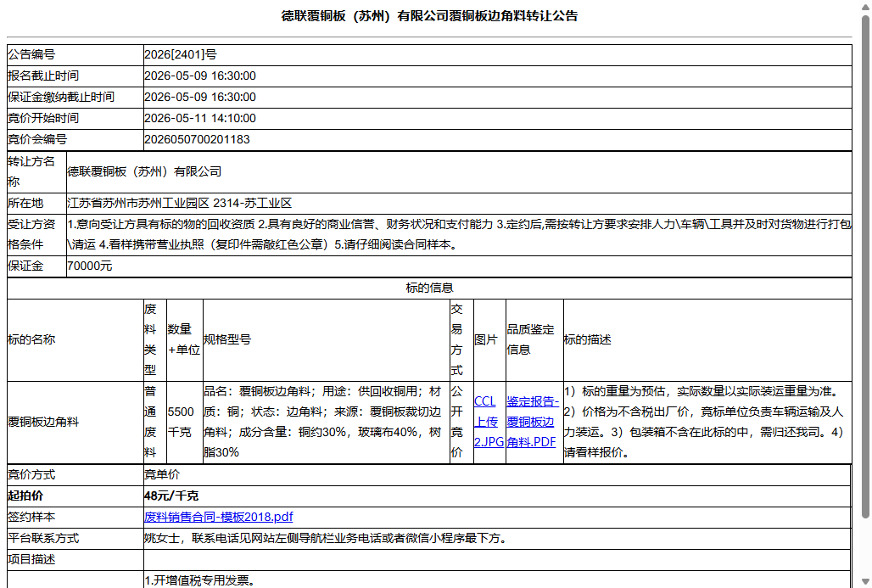Click the 覆铜板边角料 item name cell
This screenshot has width=872, height=588.
(75, 423)
